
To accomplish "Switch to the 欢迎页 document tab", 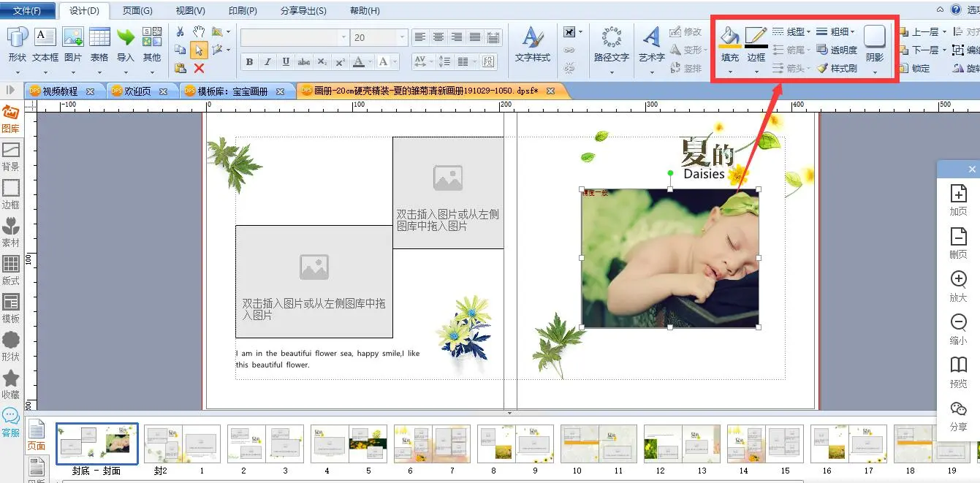I will (x=138, y=91).
